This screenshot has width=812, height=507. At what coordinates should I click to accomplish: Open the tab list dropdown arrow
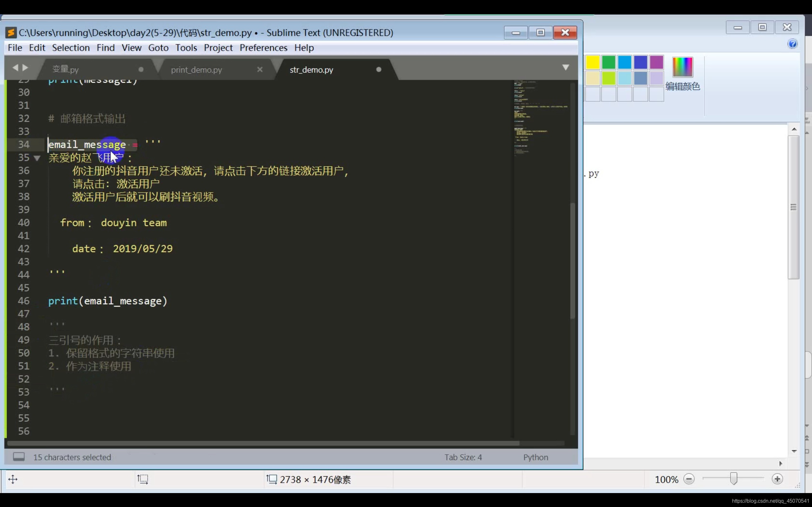pos(565,68)
